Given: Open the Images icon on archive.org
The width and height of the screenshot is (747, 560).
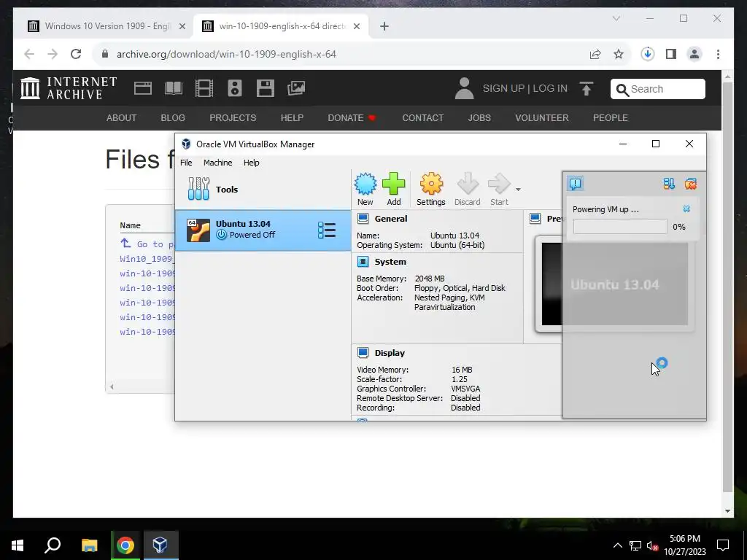Looking at the screenshot, I should tap(296, 88).
